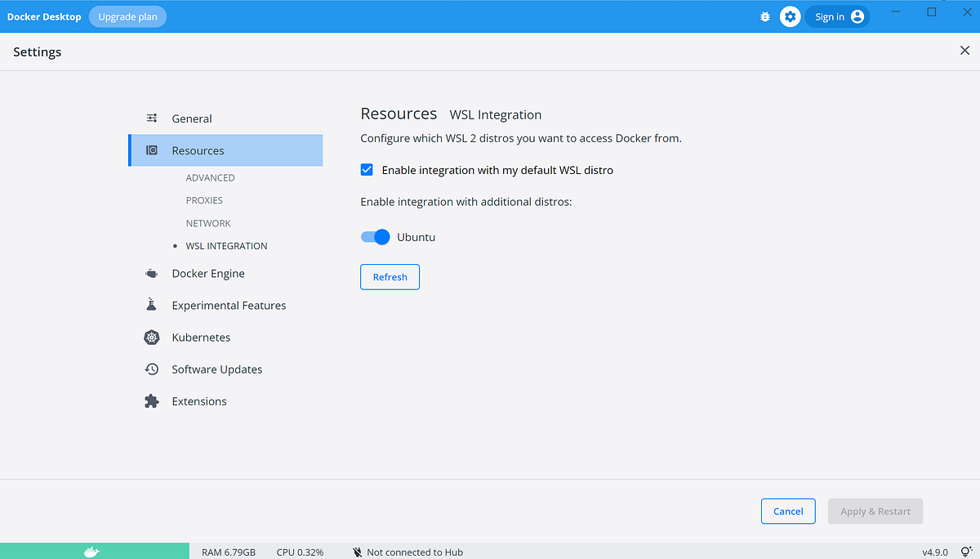This screenshot has height=559, width=980.
Task: Click the settings gear icon in the title bar
Action: click(790, 16)
